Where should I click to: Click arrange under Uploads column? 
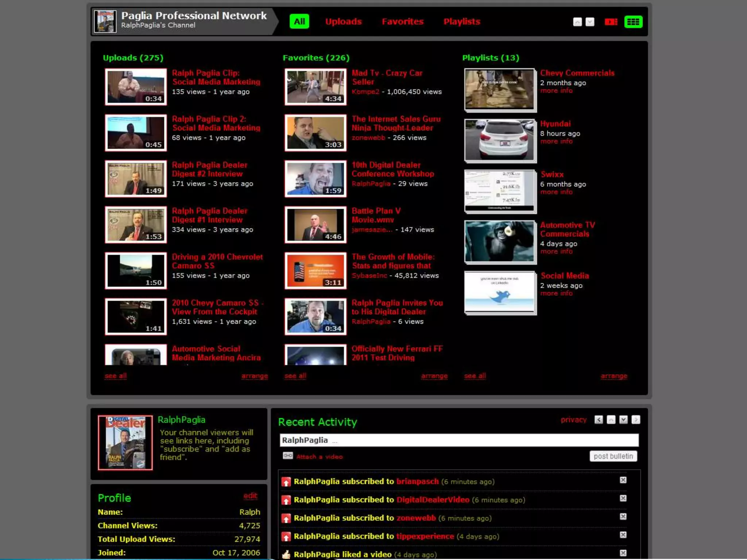click(x=255, y=376)
